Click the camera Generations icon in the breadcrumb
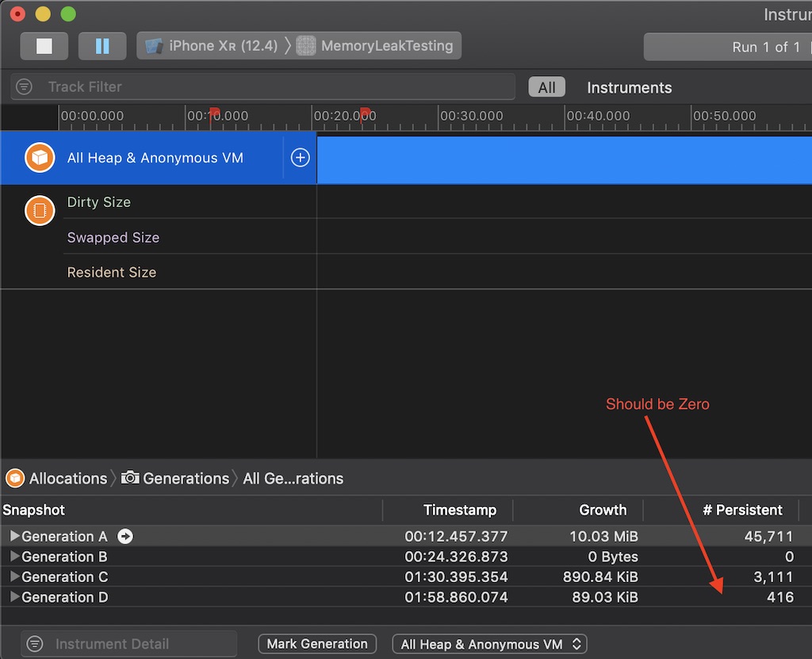 (131, 478)
